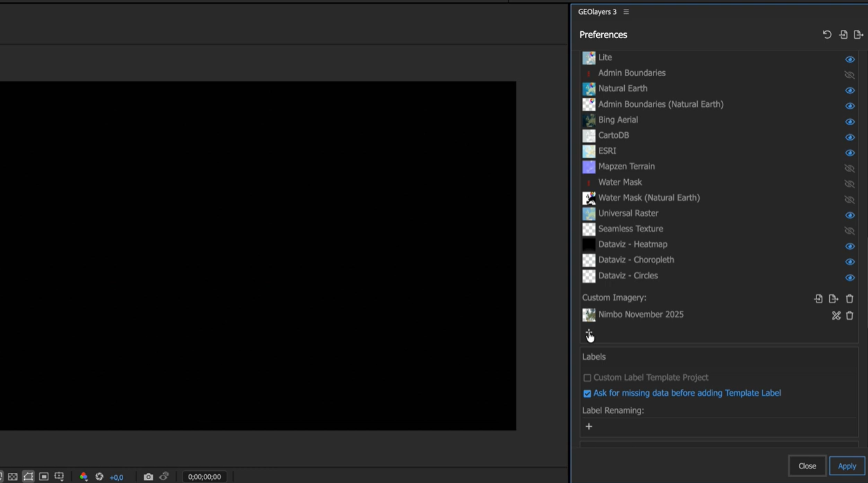Click the delete icon next to Nimbo November 2025
The image size is (868, 483).
tap(850, 315)
